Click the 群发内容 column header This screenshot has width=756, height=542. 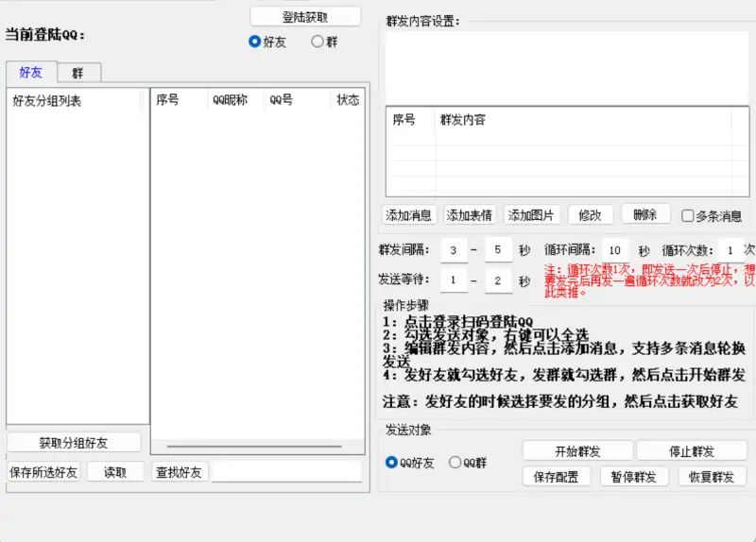click(x=583, y=120)
